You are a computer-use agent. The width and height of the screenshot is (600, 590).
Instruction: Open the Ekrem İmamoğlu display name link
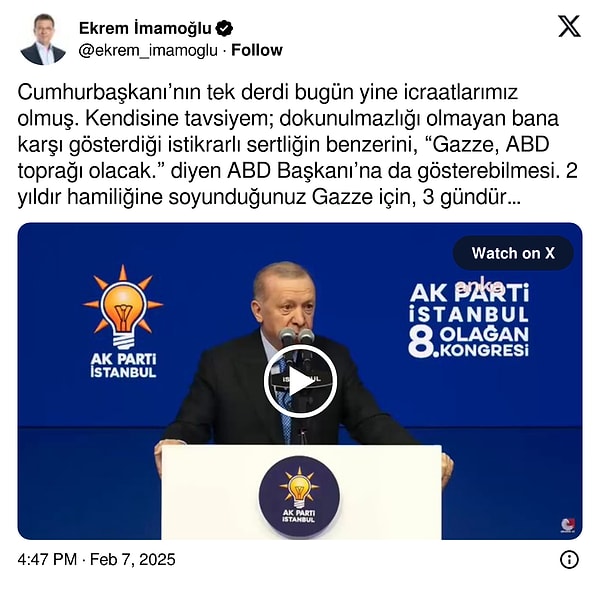pyautogui.click(x=145, y=28)
